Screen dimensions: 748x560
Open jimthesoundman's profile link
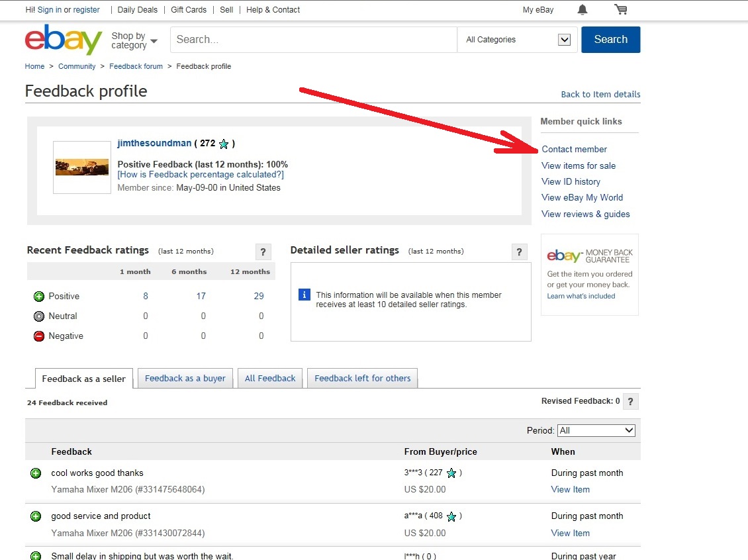point(154,143)
